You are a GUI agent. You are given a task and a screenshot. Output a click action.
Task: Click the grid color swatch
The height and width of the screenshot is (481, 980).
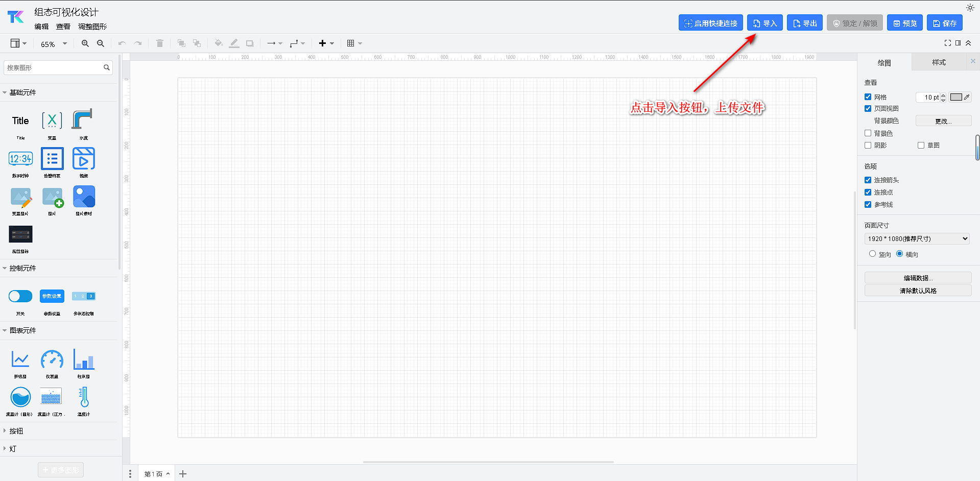pos(956,97)
